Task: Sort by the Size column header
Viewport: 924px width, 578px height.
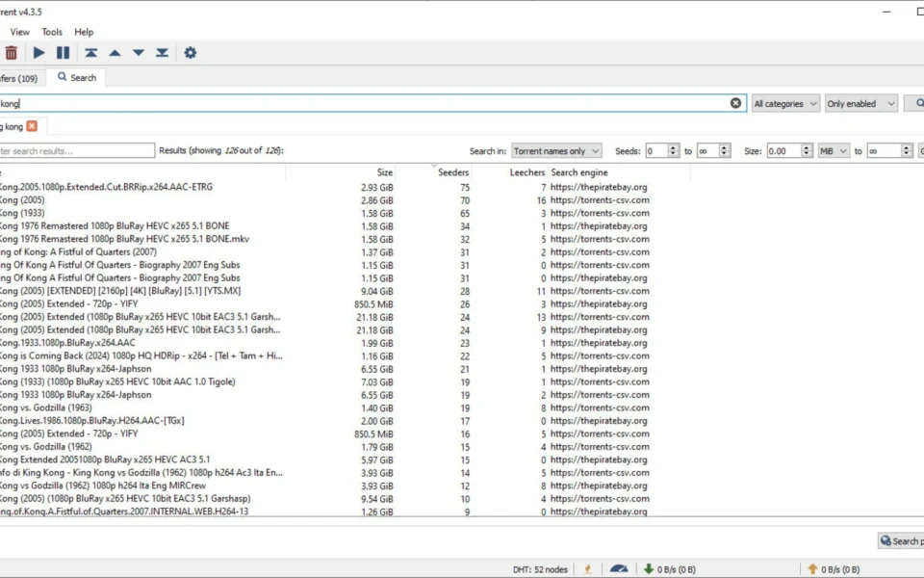Action: [384, 172]
